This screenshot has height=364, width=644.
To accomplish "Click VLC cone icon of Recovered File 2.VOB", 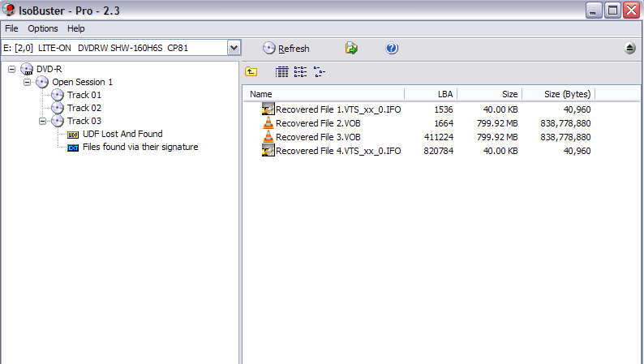I will [268, 122].
